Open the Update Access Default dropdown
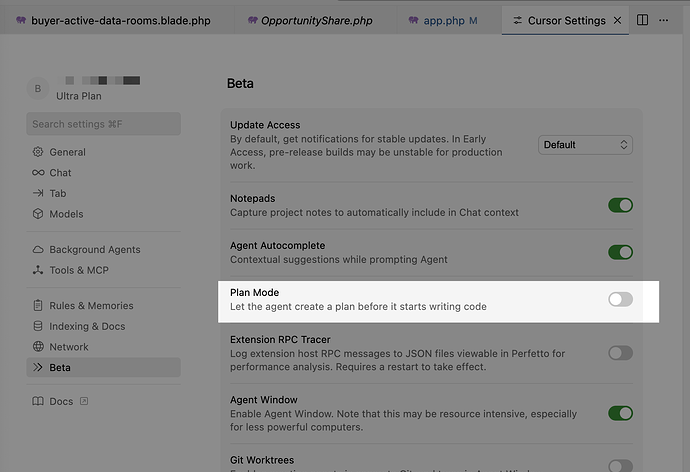The height and width of the screenshot is (472, 690). tap(586, 145)
